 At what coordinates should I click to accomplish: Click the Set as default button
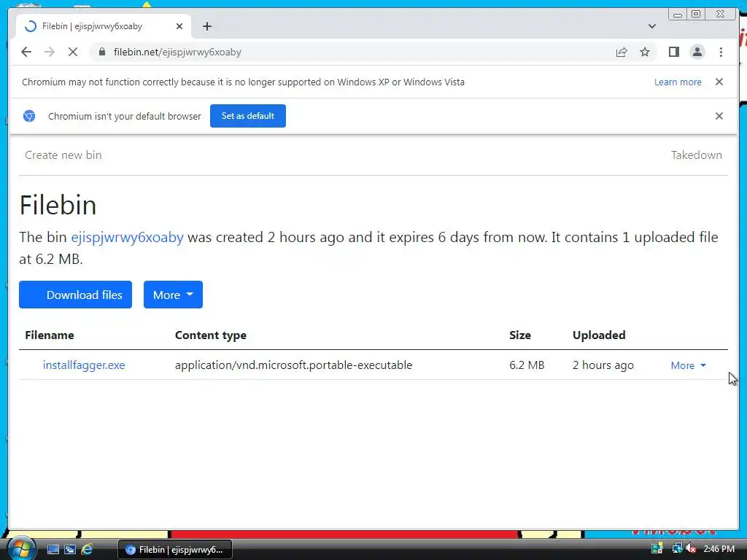248,116
